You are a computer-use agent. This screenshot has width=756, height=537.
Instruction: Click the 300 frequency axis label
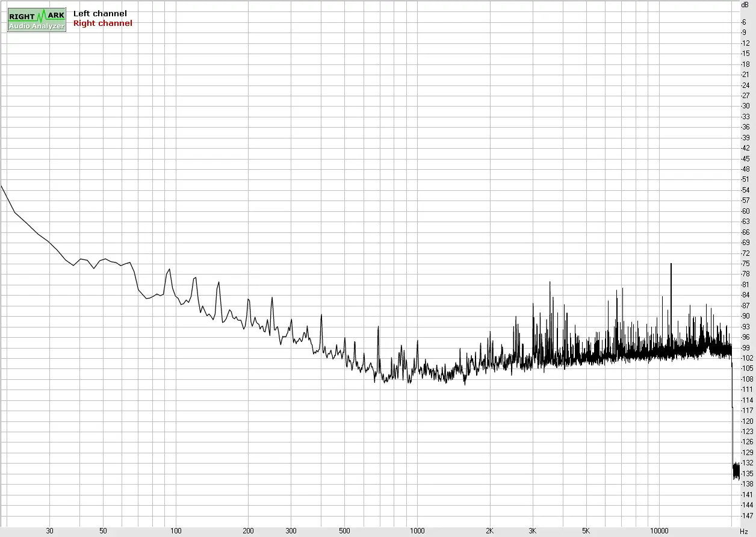(291, 531)
